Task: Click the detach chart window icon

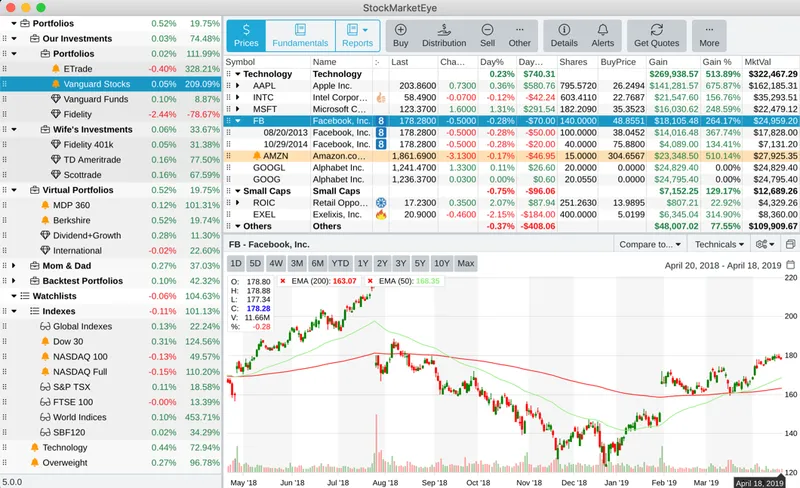Action: coord(790,245)
